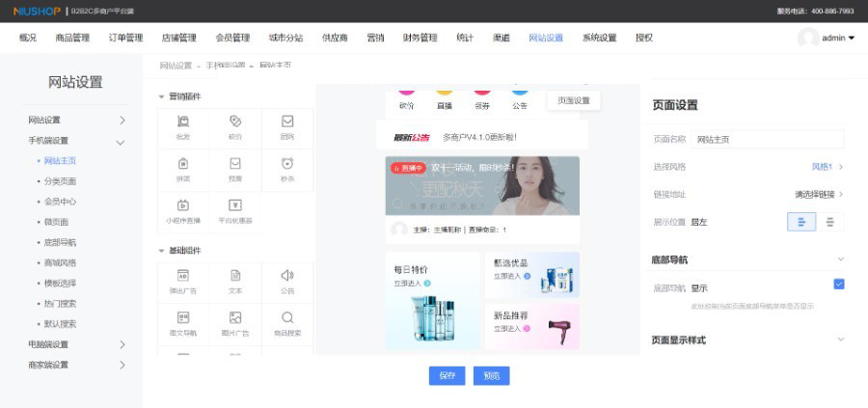Set display position to center alignment
868x408 pixels.
830,222
